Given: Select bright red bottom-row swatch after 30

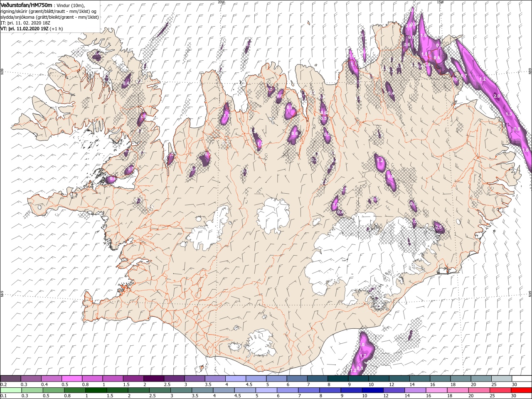Looking at the screenshot, I should (521, 390).
